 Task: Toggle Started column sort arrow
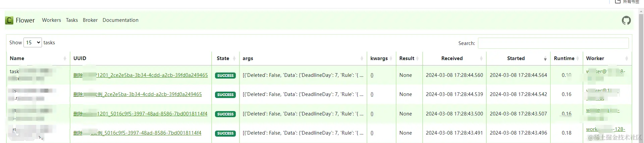(x=545, y=59)
